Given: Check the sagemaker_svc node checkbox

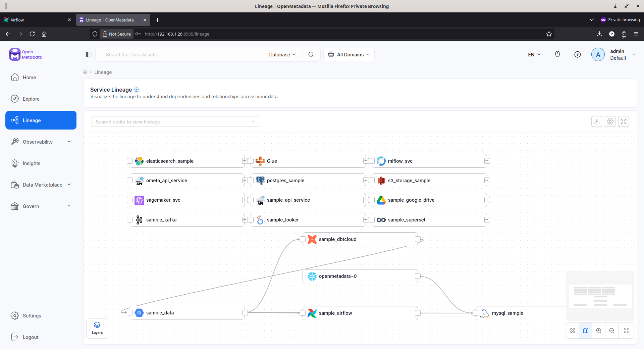Looking at the screenshot, I should 129,200.
